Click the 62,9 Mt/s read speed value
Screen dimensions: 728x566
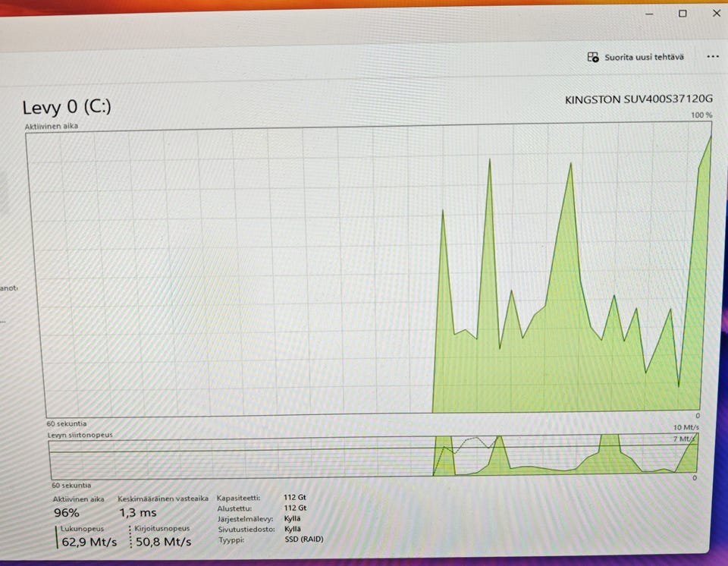(x=89, y=542)
